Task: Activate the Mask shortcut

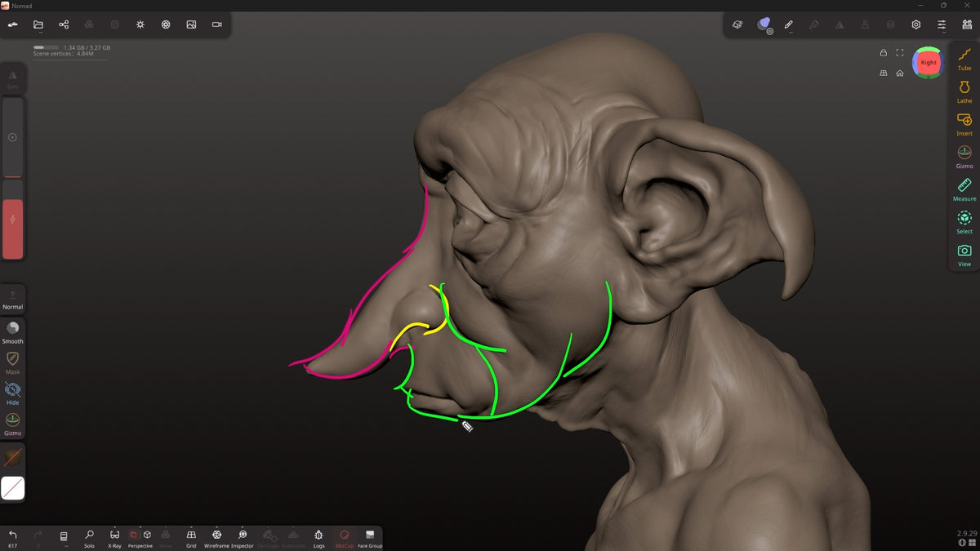Action: (13, 362)
